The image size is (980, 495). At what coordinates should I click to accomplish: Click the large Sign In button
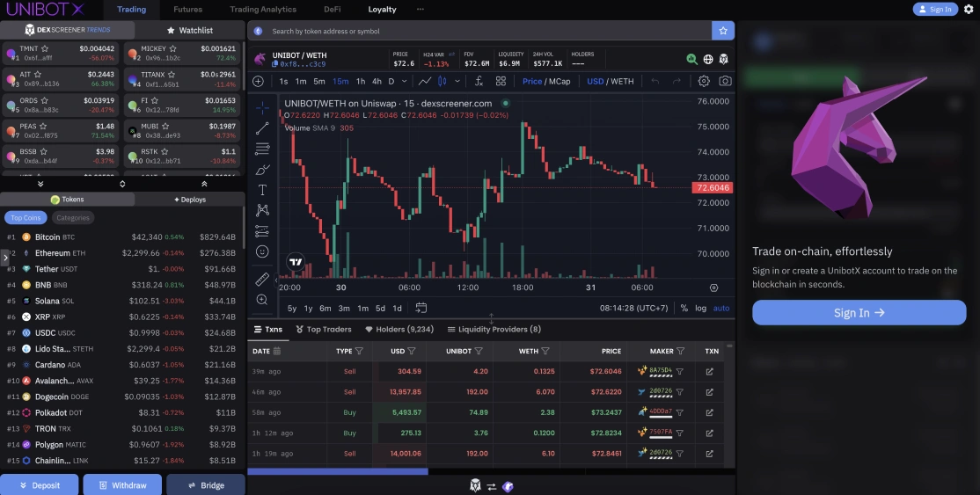pyautogui.click(x=859, y=312)
